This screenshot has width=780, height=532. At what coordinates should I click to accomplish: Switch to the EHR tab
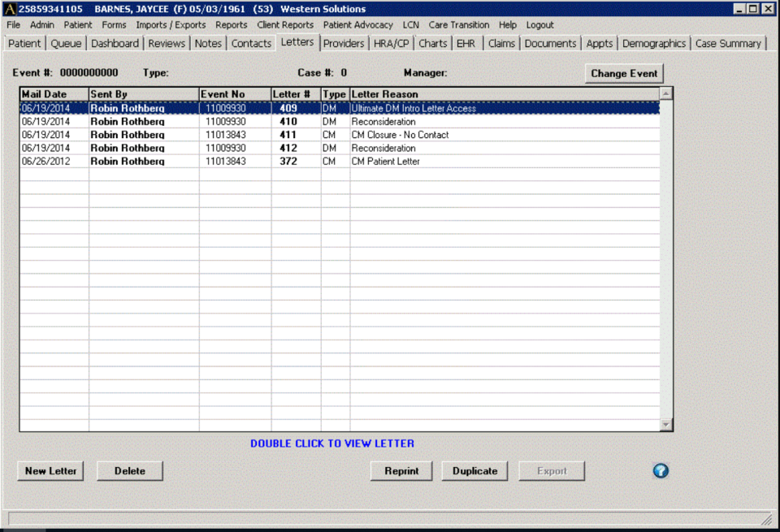(466, 44)
